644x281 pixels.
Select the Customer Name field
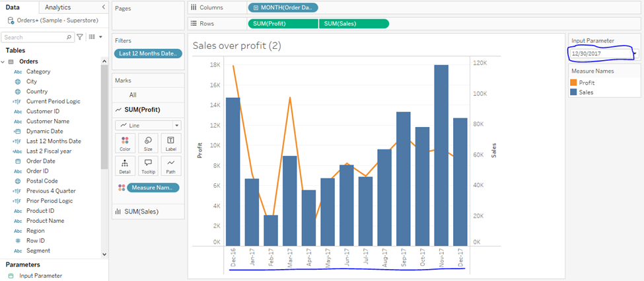coord(48,122)
